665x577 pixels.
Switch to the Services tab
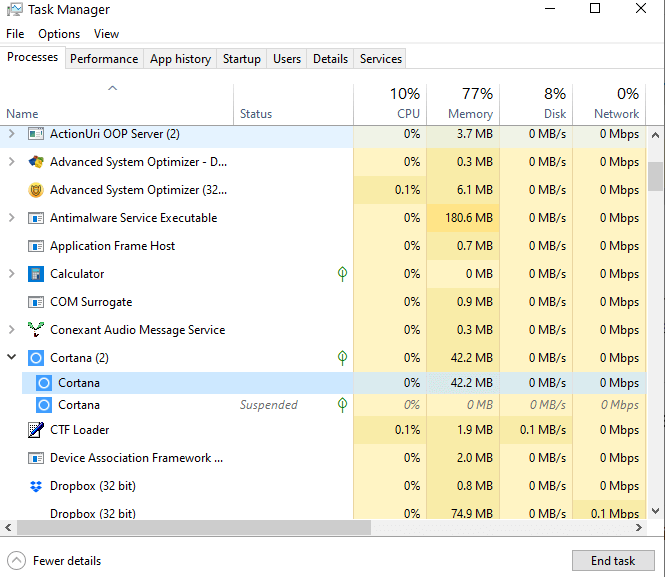(x=381, y=59)
